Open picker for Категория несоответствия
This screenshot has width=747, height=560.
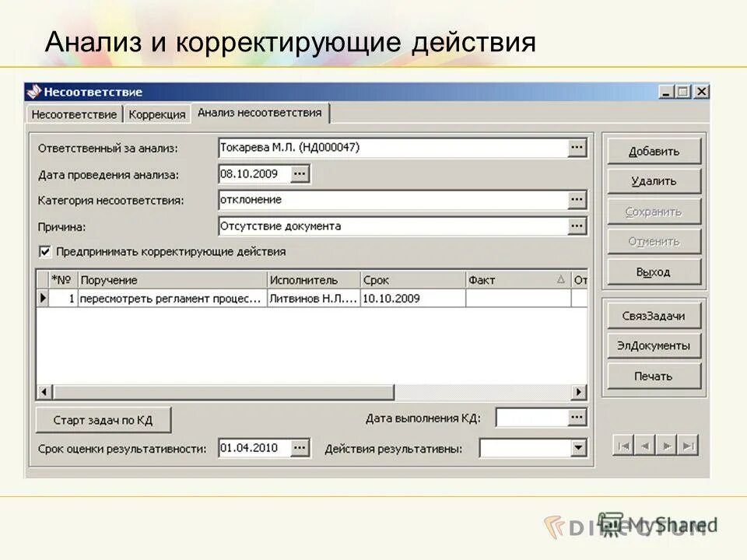577,199
